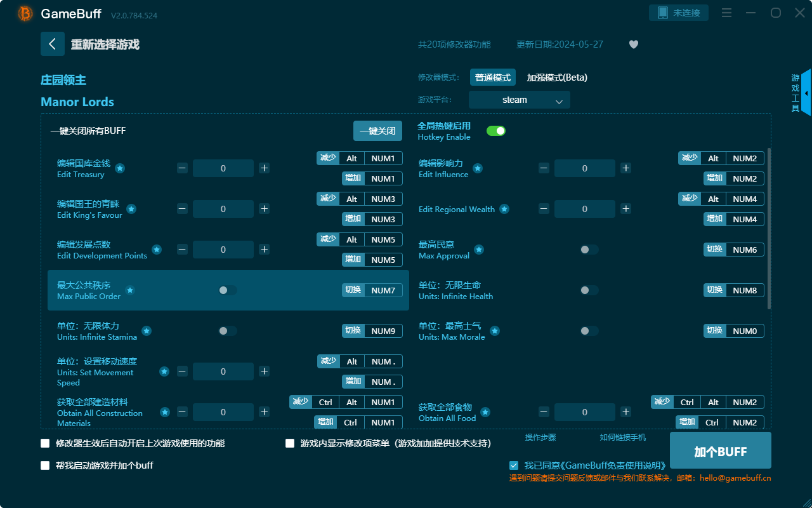Decrease Edit Development Points with minus

pyautogui.click(x=182, y=250)
